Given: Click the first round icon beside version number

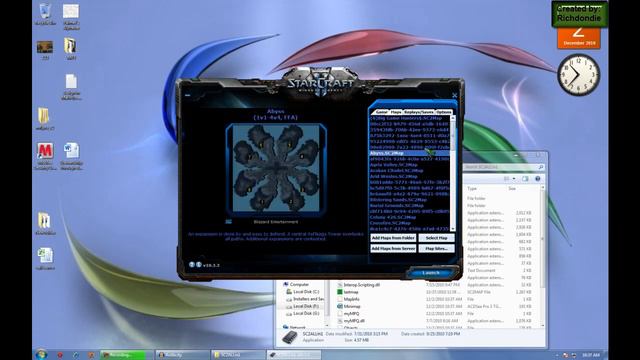Looking at the screenshot, I should (x=192, y=264).
